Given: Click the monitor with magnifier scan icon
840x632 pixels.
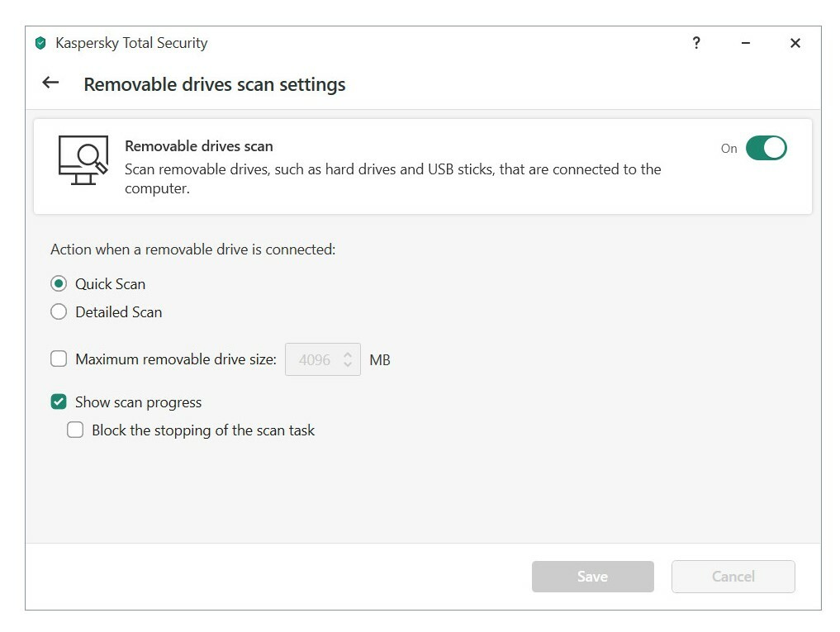Looking at the screenshot, I should pos(83,159).
